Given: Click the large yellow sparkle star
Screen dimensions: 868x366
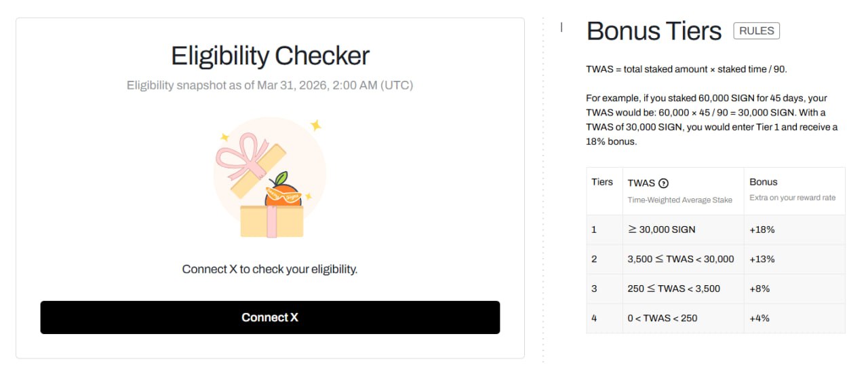Looking at the screenshot, I should (315, 126).
